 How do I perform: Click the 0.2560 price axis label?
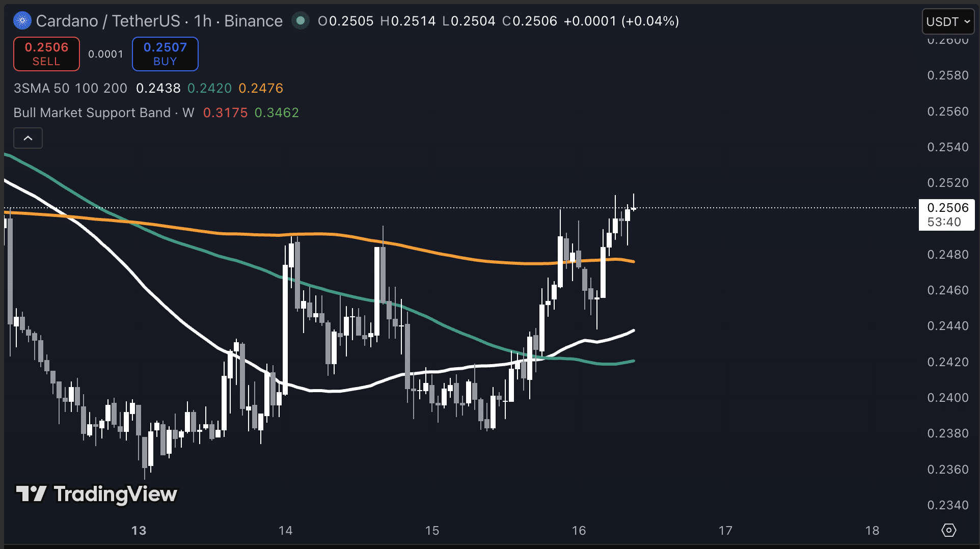point(947,112)
